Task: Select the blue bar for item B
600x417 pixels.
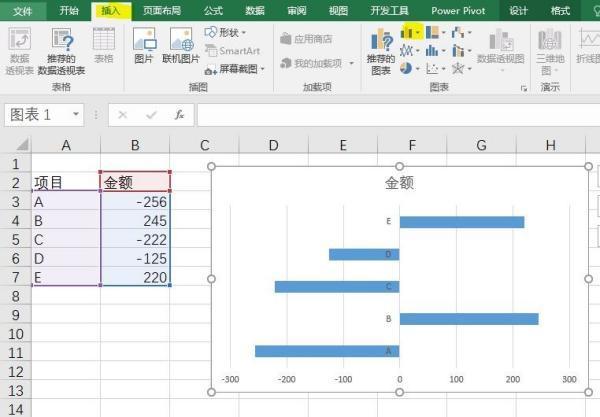Action: point(468,319)
